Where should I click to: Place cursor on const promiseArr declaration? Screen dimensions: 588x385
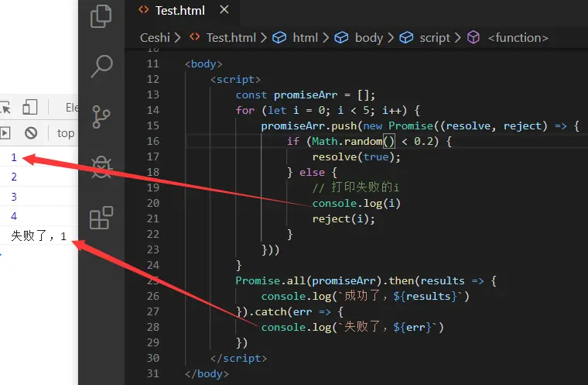[x=306, y=95]
